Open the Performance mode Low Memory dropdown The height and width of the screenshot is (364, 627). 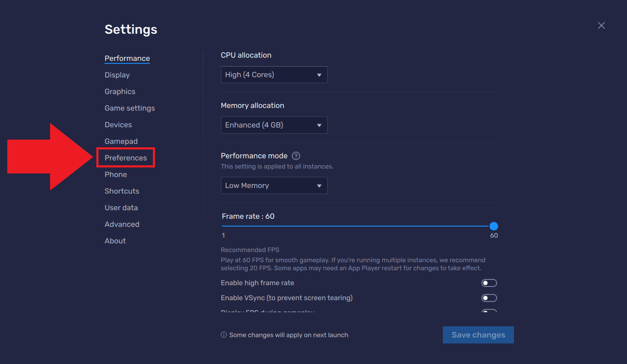point(274,185)
